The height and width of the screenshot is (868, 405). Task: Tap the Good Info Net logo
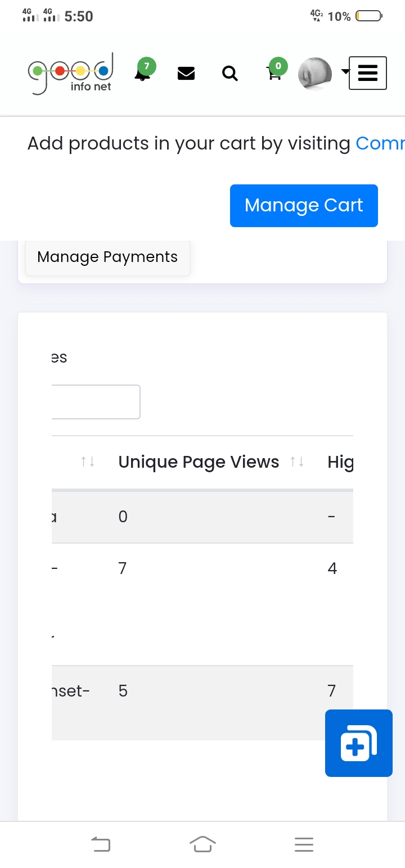(x=71, y=74)
